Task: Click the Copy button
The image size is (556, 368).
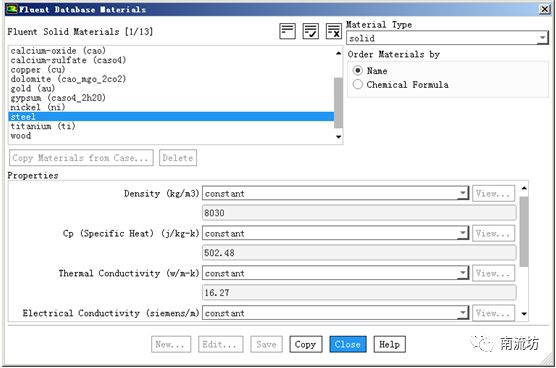Action: point(306,344)
